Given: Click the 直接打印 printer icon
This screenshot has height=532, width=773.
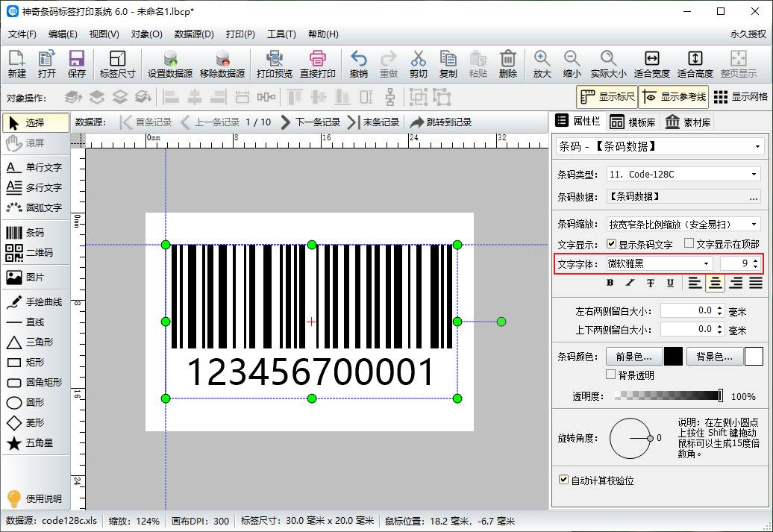Looking at the screenshot, I should [x=318, y=63].
